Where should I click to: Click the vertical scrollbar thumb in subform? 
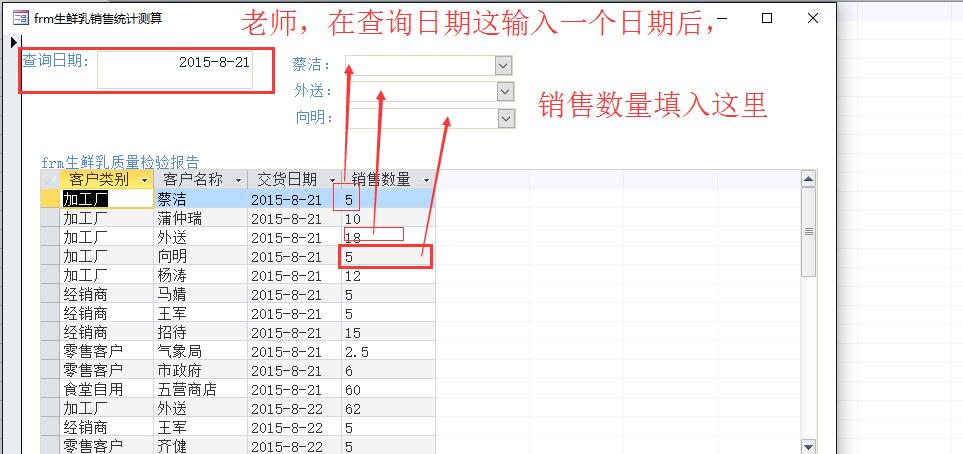[809, 232]
